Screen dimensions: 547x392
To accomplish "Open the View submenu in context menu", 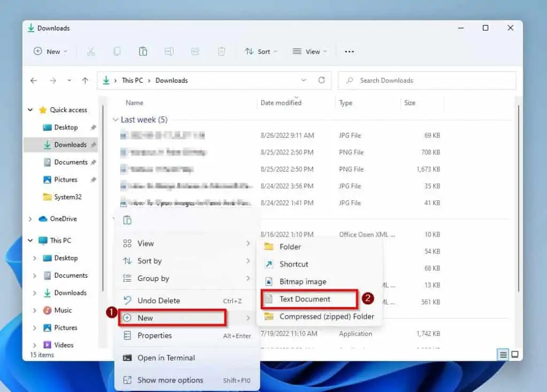I will click(x=187, y=244).
